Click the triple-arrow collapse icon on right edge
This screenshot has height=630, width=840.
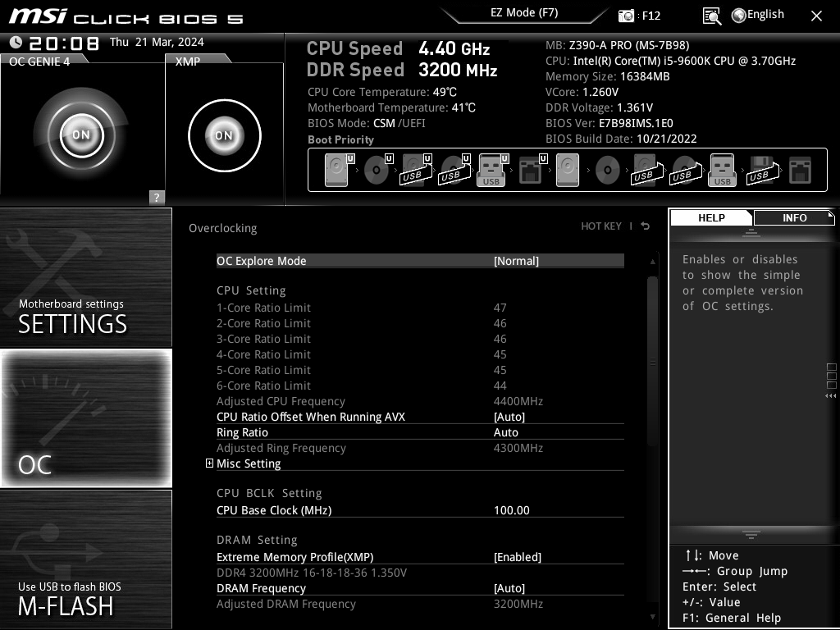[x=830, y=396]
